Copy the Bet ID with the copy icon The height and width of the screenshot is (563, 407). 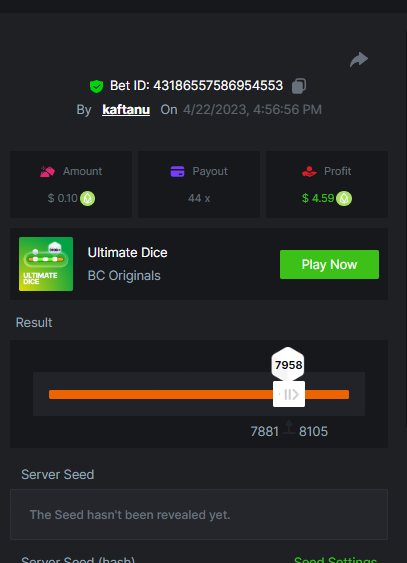click(299, 86)
